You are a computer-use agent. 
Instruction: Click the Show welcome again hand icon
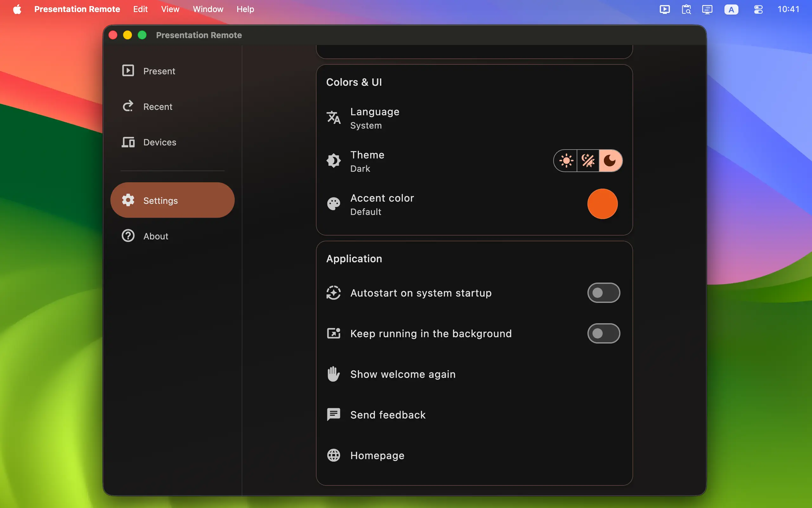click(334, 374)
